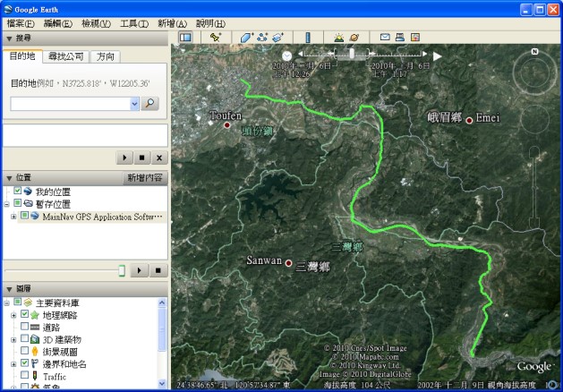Open the 檔案(F) menu

point(21,24)
